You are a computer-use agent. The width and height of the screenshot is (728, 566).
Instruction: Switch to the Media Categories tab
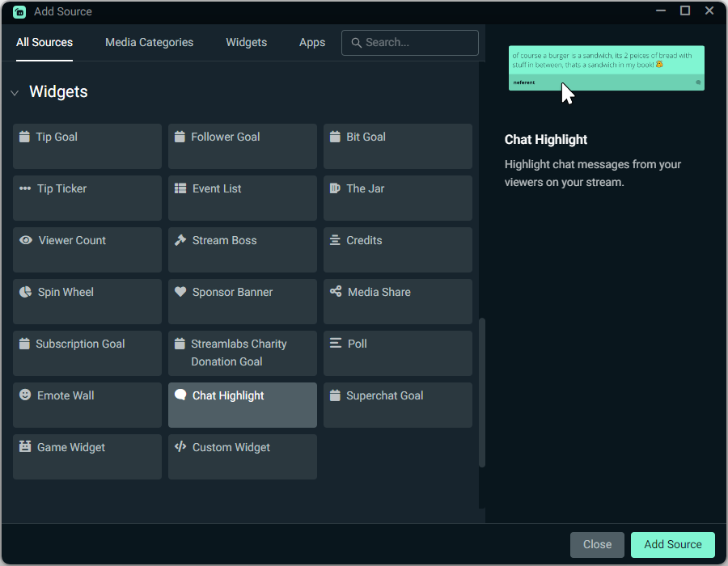point(149,42)
